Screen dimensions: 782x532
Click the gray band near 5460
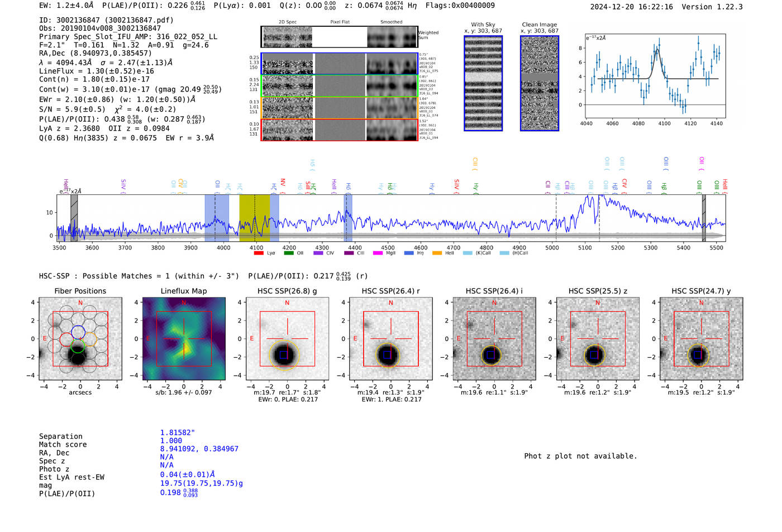click(704, 218)
